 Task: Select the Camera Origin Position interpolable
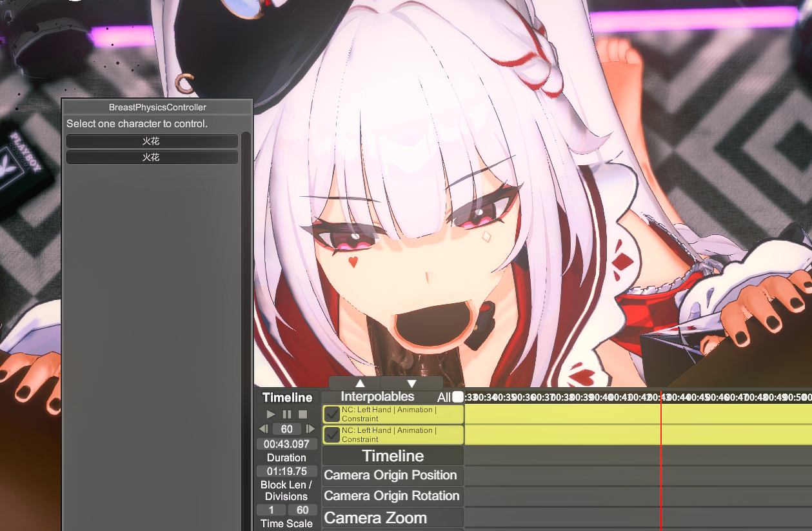pyautogui.click(x=393, y=476)
